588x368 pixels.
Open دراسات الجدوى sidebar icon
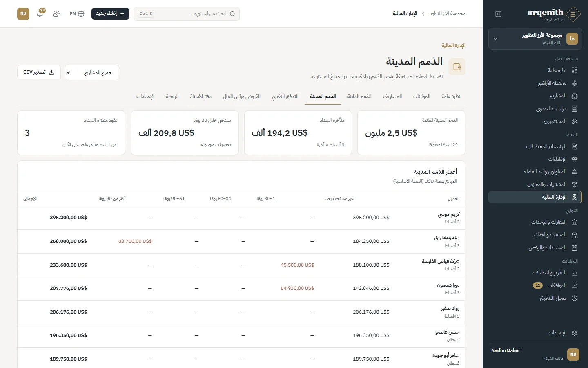point(575,109)
